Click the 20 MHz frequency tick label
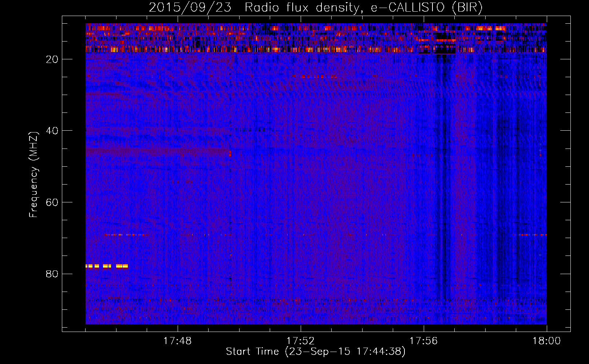 (52, 59)
